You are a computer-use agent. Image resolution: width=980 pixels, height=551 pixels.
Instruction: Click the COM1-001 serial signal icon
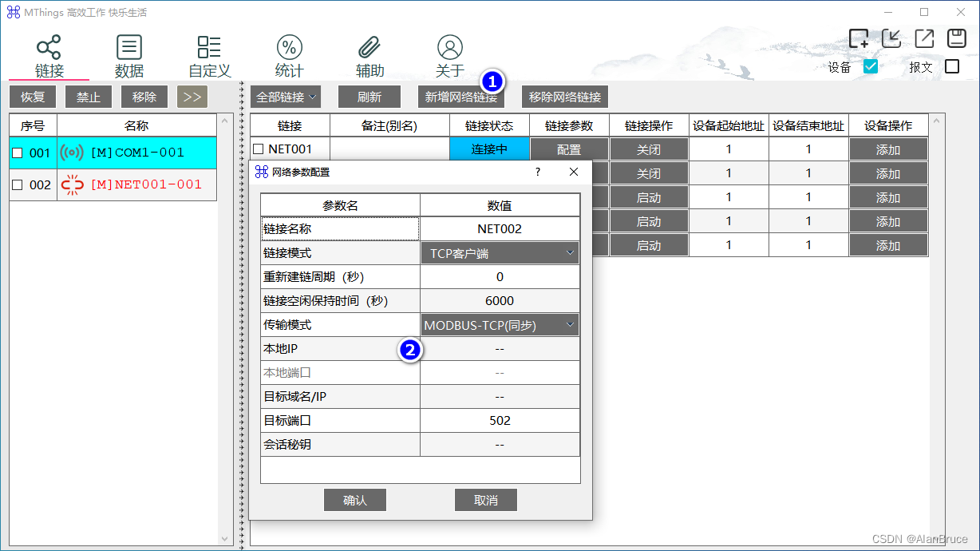[x=72, y=153]
